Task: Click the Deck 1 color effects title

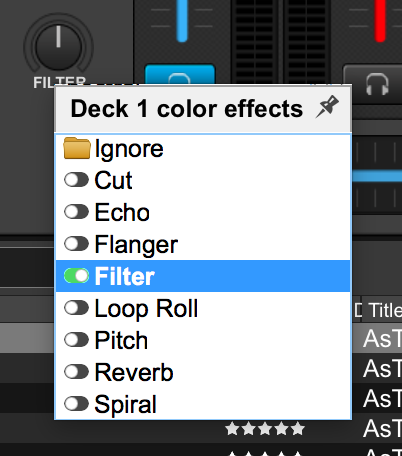Action: 187,109
